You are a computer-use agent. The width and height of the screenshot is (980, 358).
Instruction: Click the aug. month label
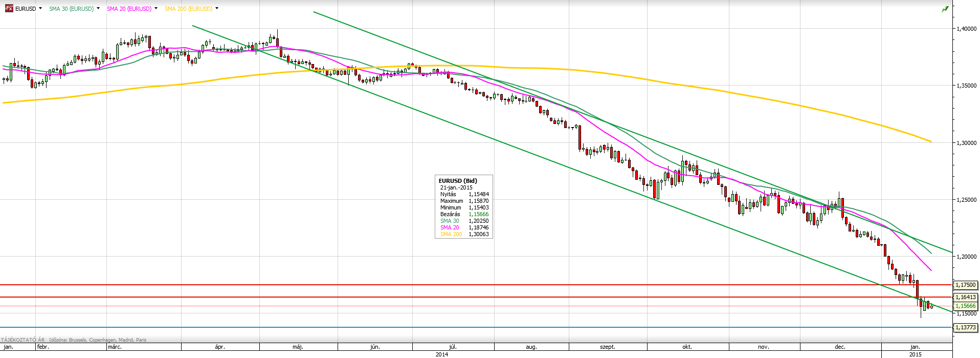(x=531, y=347)
